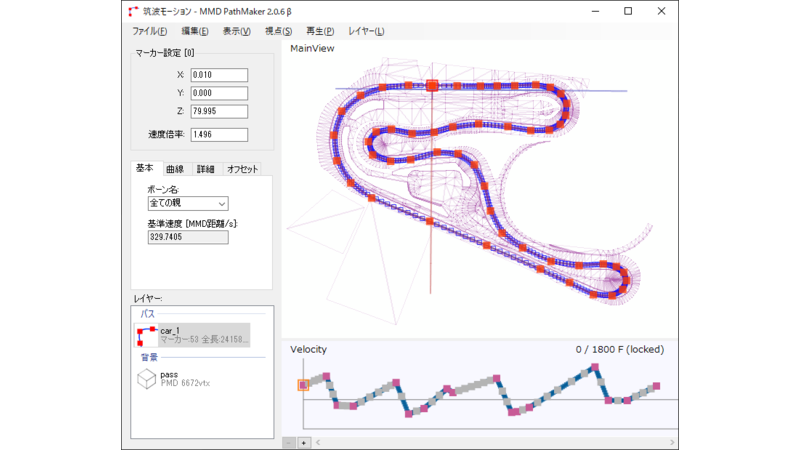Click the pass PMD cube icon
Image resolution: width=800 pixels, height=450 pixels.
coord(146,379)
